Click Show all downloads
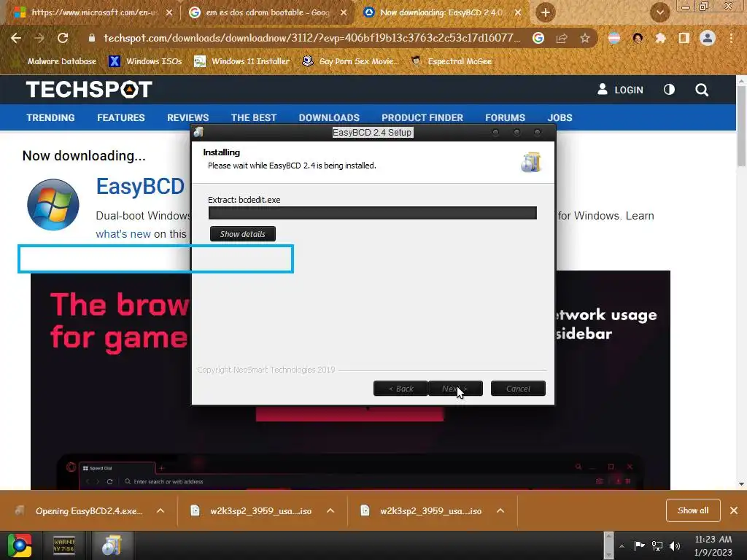The height and width of the screenshot is (560, 747). pyautogui.click(x=693, y=510)
